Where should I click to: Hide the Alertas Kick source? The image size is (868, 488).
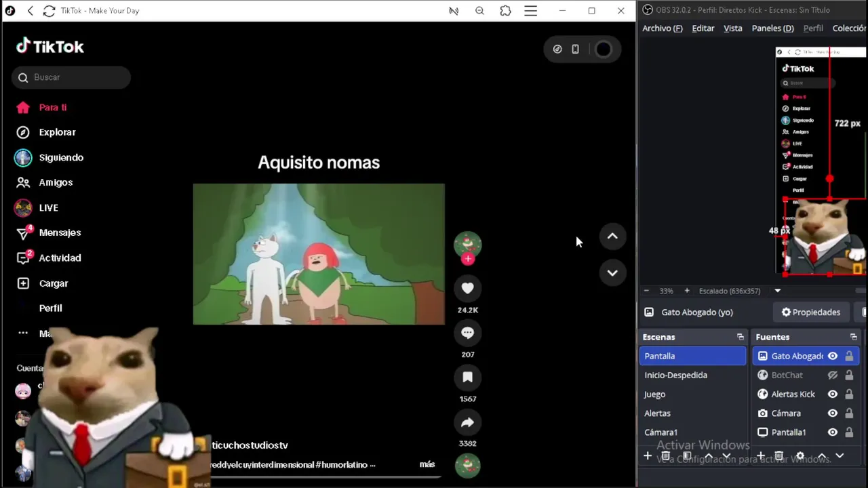pos(832,394)
